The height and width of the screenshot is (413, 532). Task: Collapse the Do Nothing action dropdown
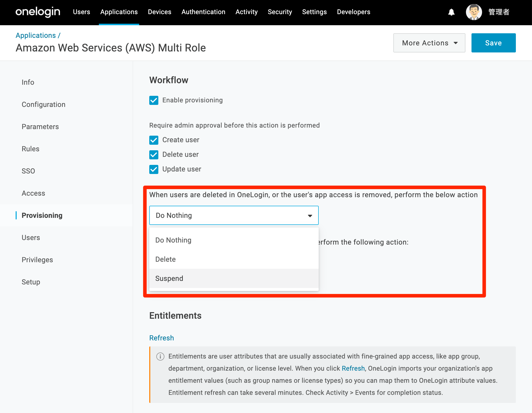click(234, 215)
